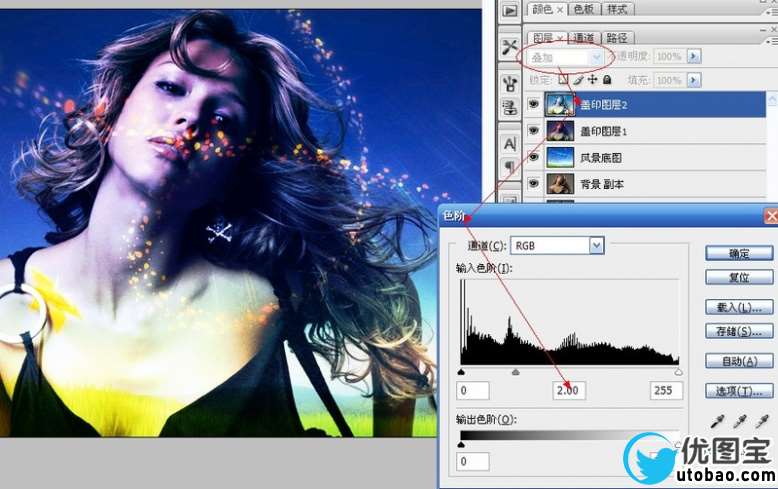
Task: Open the character (A) panel icon
Action: 510,143
